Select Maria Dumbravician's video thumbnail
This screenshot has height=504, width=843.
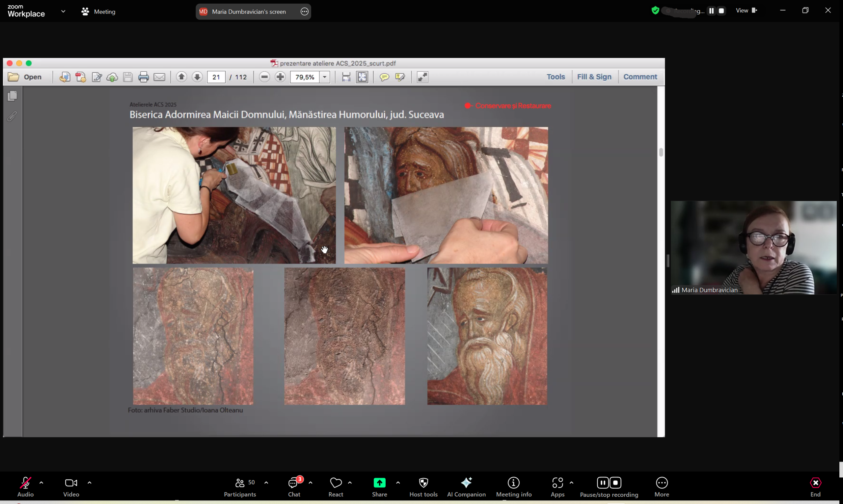coord(754,248)
